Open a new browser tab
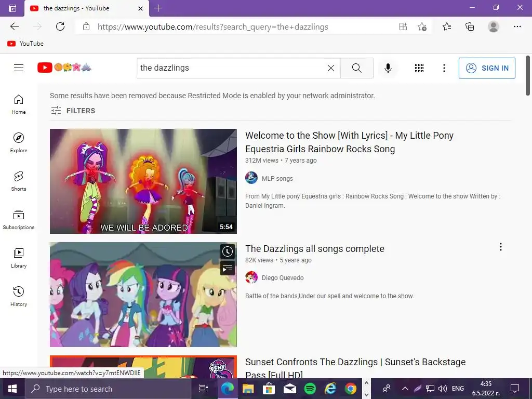The image size is (532, 399). [x=158, y=8]
